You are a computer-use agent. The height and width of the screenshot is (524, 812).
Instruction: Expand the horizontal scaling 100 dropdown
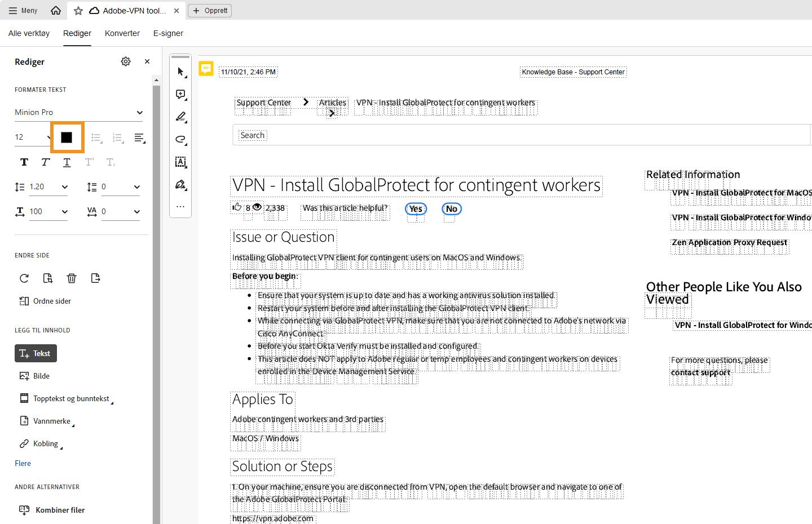(x=64, y=211)
